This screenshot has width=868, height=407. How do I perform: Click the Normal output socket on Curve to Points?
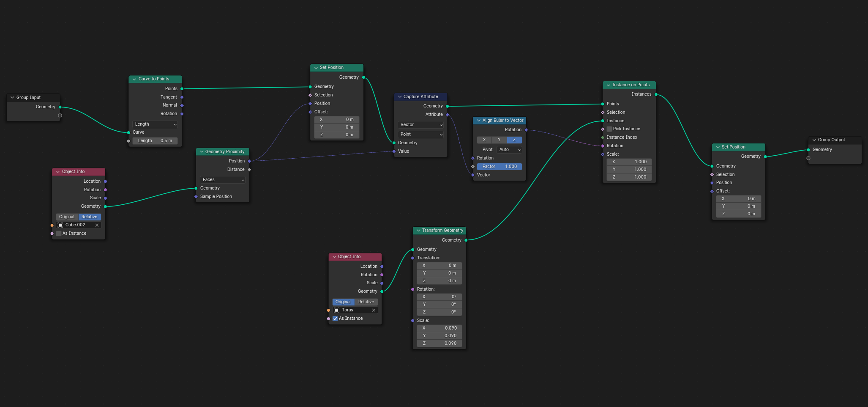click(x=182, y=105)
